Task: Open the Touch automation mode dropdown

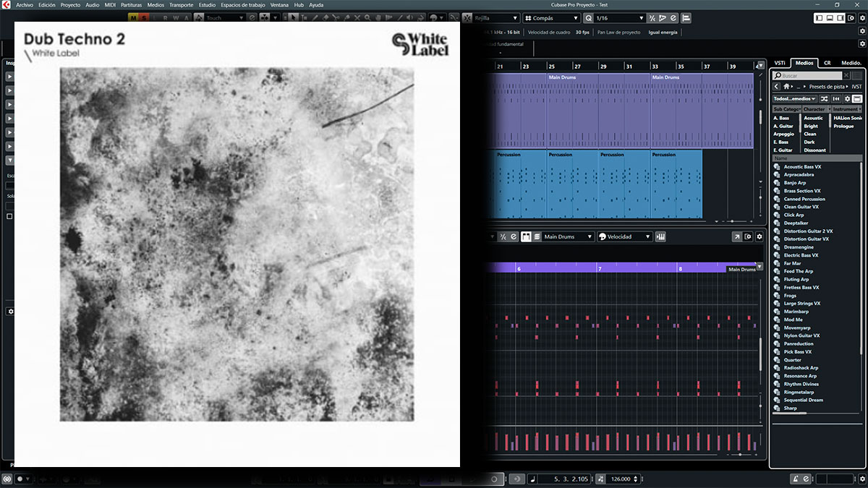Action: (x=226, y=18)
